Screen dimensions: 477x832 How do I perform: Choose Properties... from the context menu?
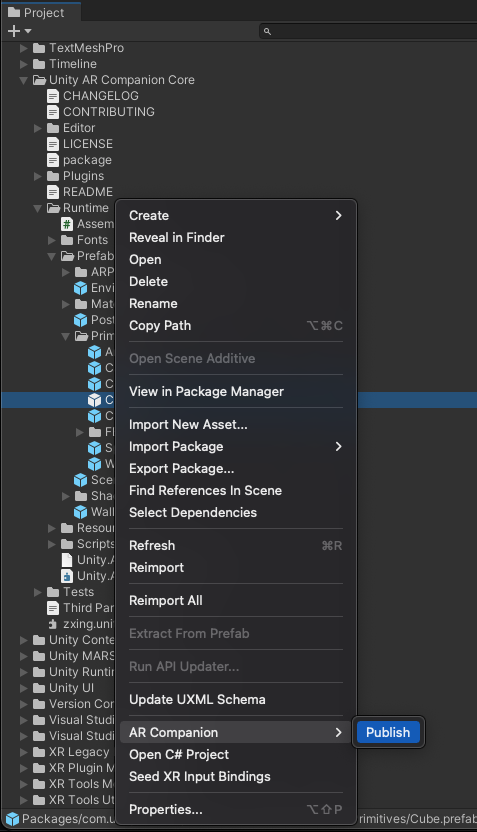pyautogui.click(x=236, y=810)
